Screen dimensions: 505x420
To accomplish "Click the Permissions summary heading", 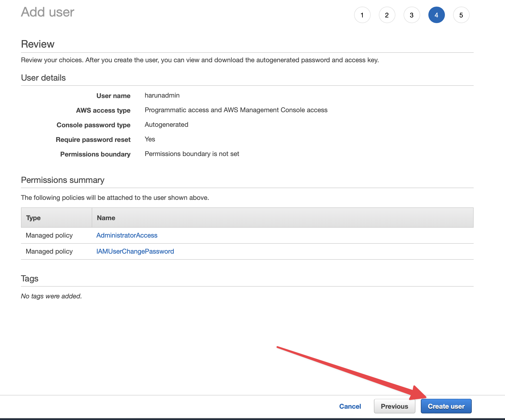I will (62, 180).
